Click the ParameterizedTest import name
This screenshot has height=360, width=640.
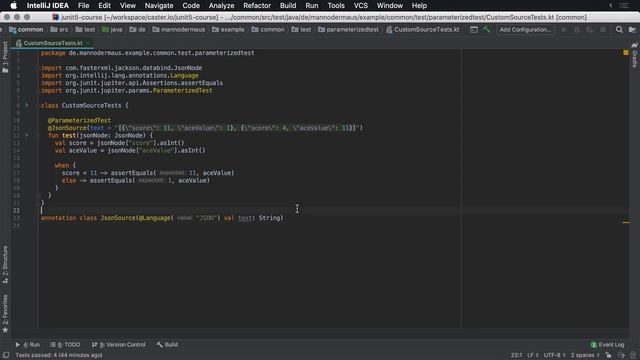click(182, 90)
